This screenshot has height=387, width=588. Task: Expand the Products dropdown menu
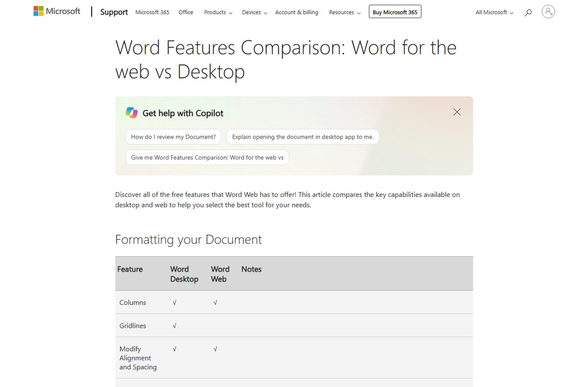pos(218,12)
